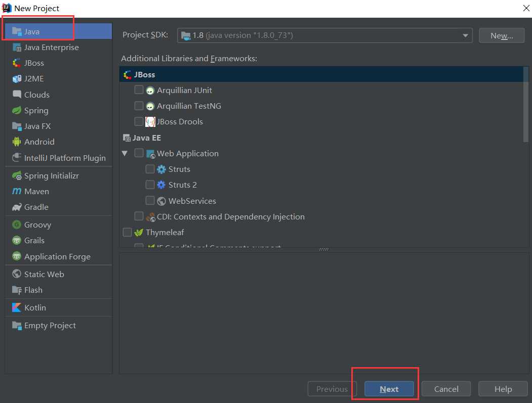Click the Struts gear icon

coord(161,169)
